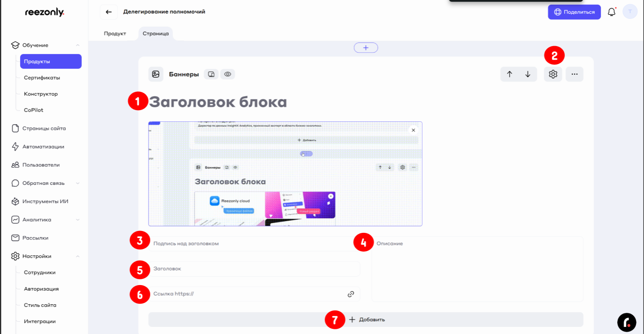
Task: Click the back arrow button
Action: pyautogui.click(x=109, y=12)
